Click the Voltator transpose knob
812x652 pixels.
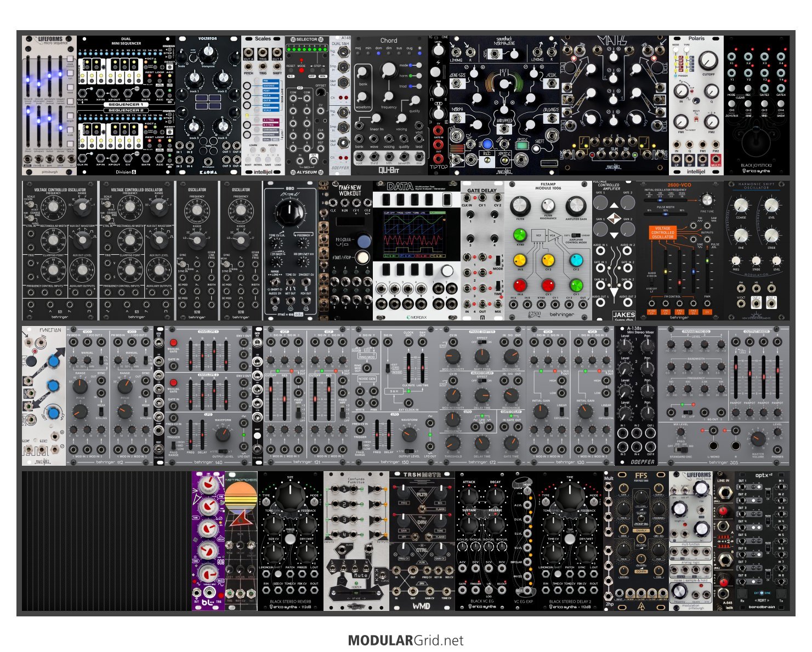208,53
